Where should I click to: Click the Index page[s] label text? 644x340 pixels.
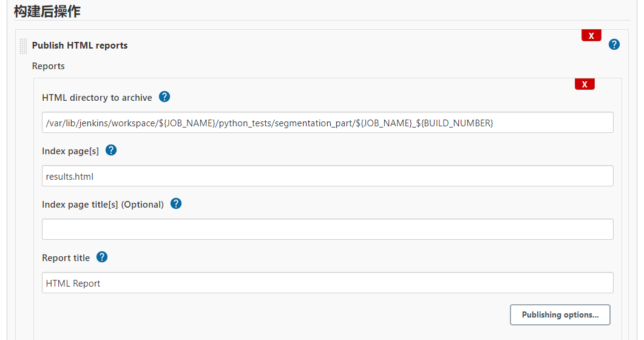[x=70, y=151]
